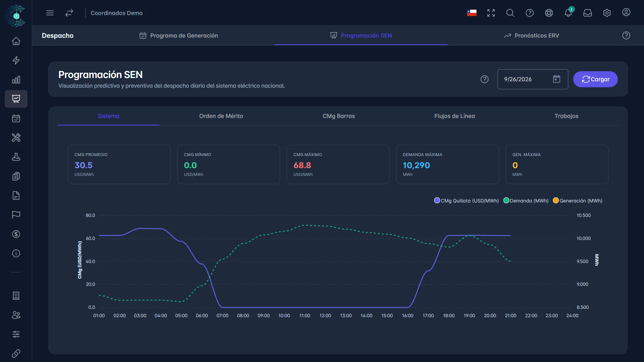Open the date picker calendar icon

tap(557, 79)
